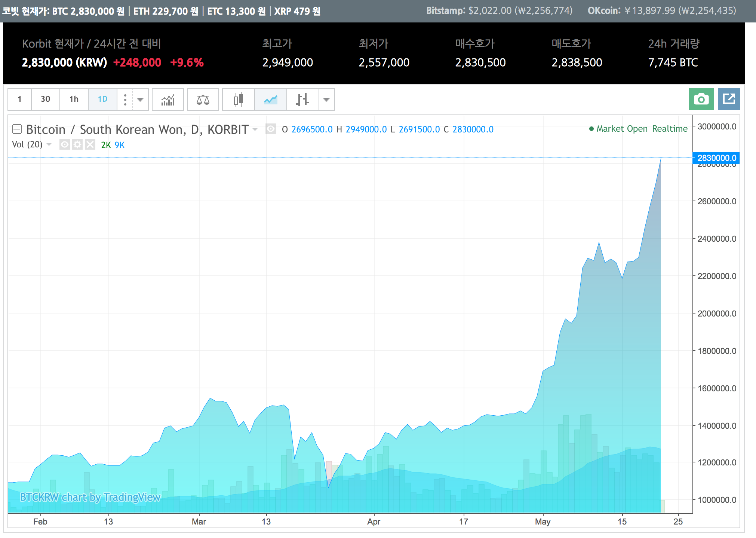This screenshot has width=756, height=538.
Task: Click the open value 2696500.0
Action: (x=312, y=129)
